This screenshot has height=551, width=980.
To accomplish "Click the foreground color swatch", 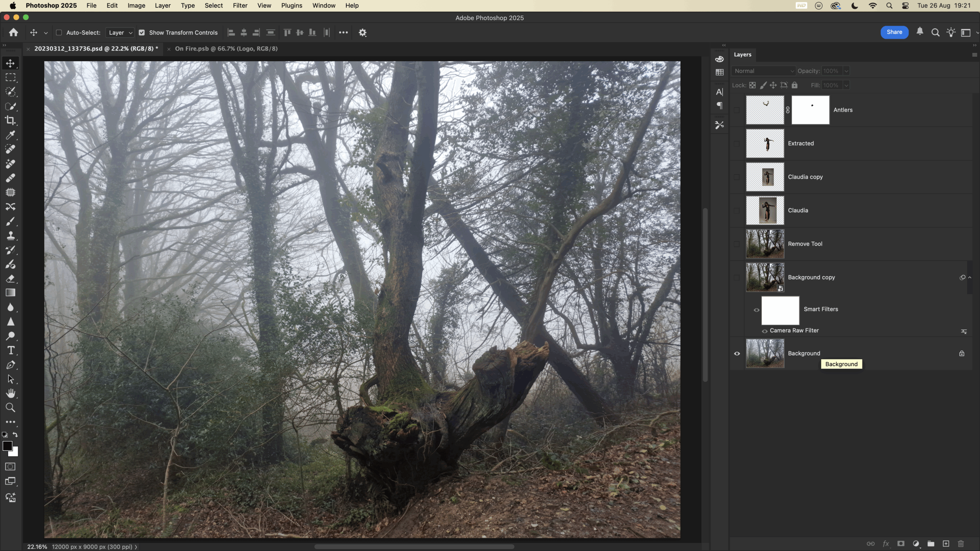I will point(7,446).
